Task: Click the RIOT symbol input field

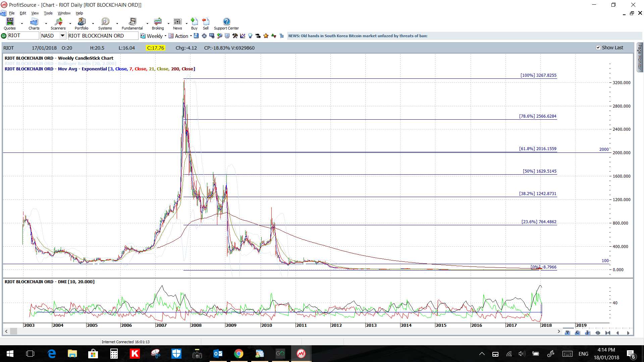Action: (x=23, y=36)
